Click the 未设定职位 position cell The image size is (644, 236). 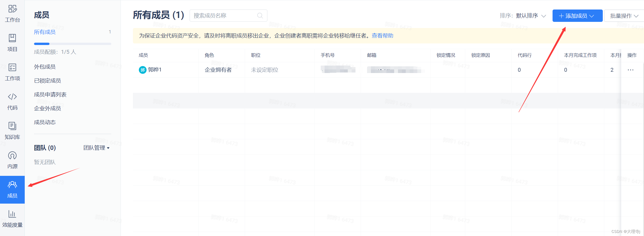pos(265,70)
